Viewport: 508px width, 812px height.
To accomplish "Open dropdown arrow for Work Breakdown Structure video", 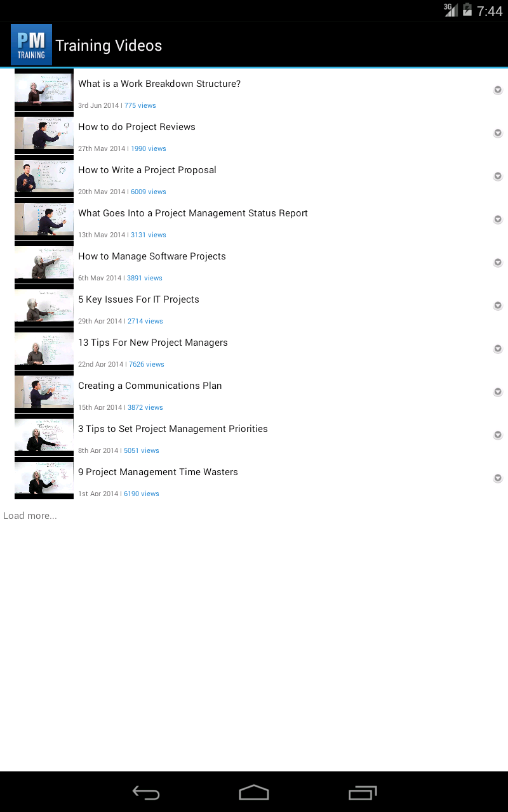I will (498, 90).
